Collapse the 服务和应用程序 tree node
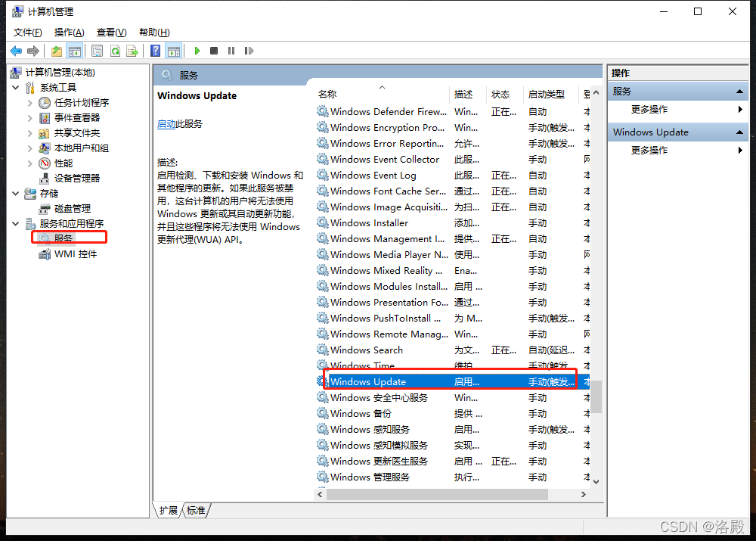Image resolution: width=756 pixels, height=541 pixels. 16,224
